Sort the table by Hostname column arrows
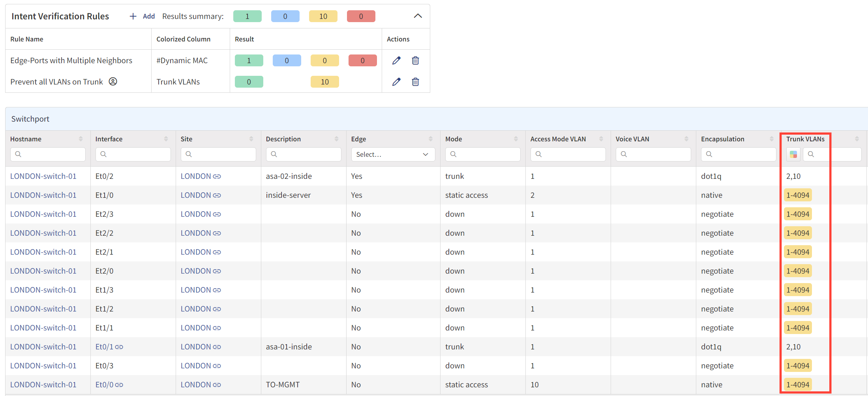 coord(81,139)
